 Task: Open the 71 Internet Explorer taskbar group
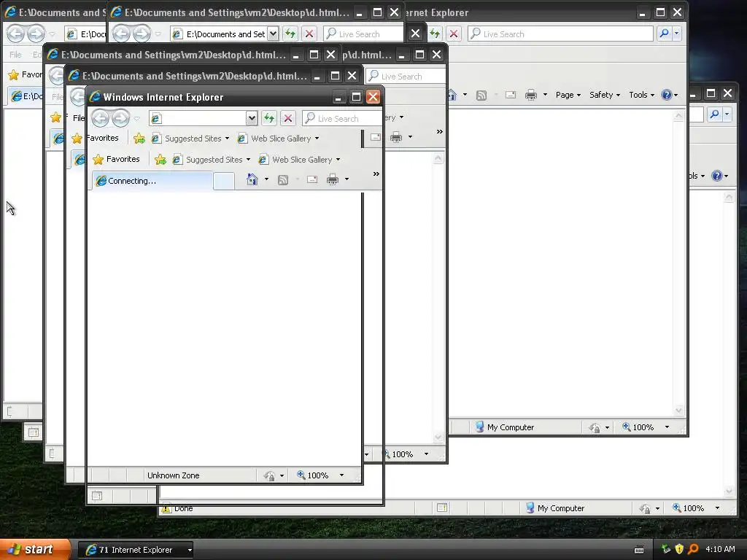[x=136, y=550]
